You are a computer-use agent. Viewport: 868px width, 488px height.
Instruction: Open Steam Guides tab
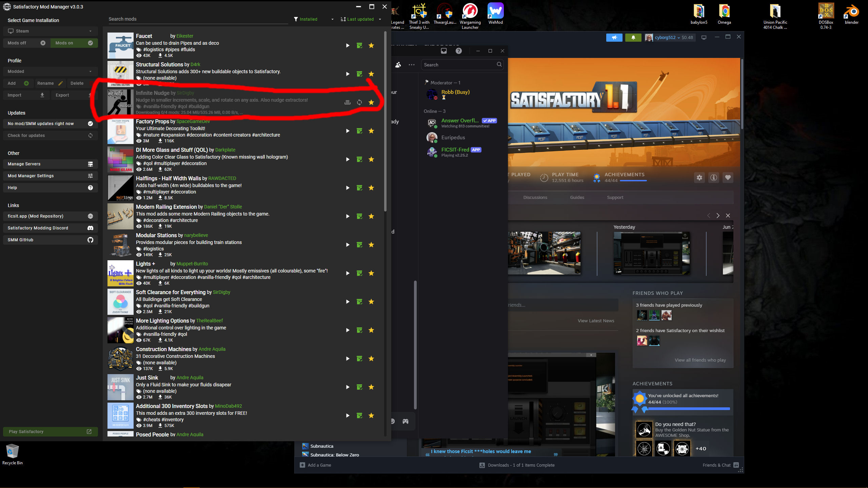tap(577, 198)
